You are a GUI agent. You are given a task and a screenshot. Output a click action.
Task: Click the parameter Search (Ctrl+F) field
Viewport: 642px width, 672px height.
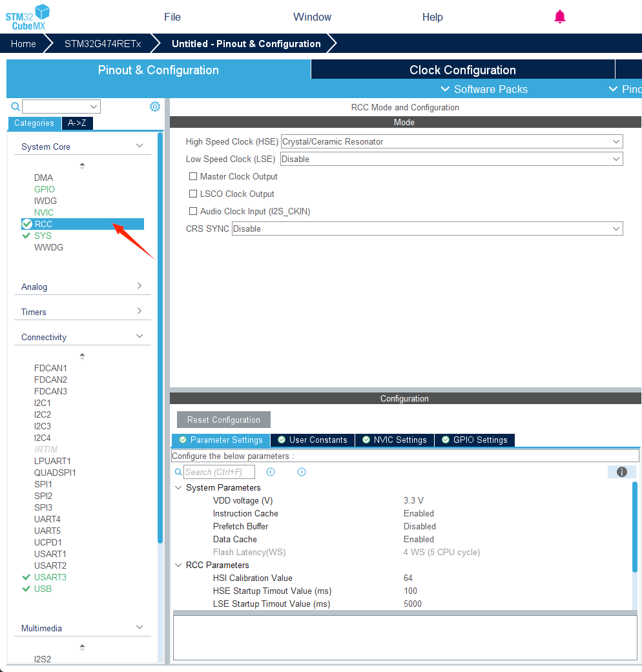(219, 472)
